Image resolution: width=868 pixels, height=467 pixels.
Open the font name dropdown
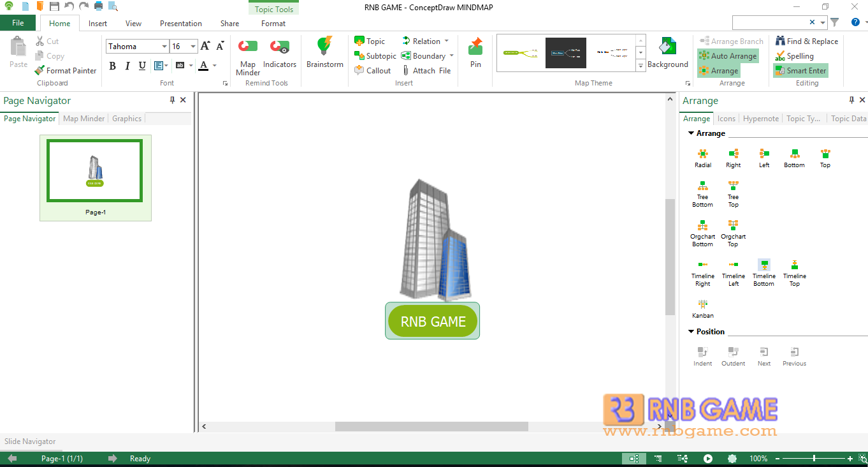click(x=164, y=47)
